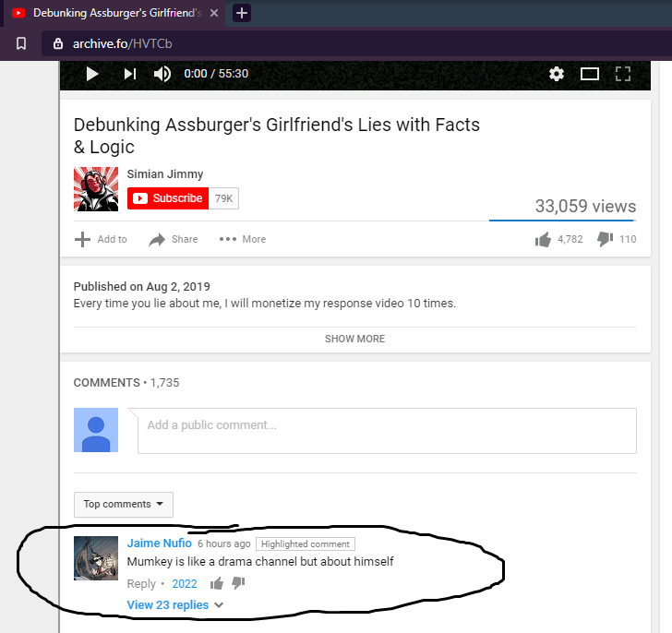This screenshot has height=633, width=672.
Task: Share this video
Action: pos(174,239)
